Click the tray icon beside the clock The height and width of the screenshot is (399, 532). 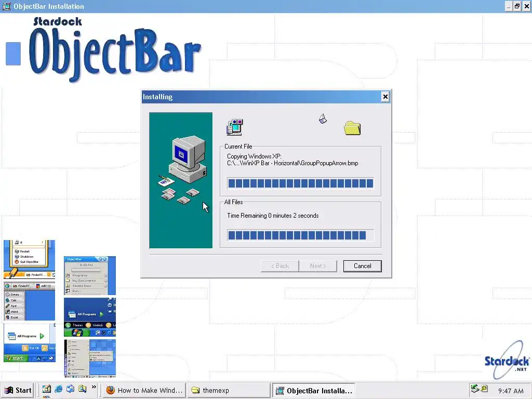tap(484, 388)
